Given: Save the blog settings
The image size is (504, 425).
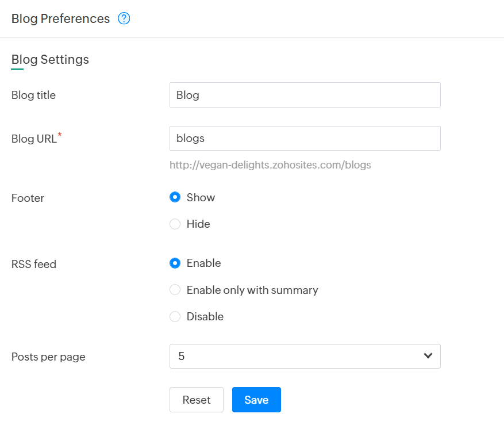Looking at the screenshot, I should (x=256, y=400).
